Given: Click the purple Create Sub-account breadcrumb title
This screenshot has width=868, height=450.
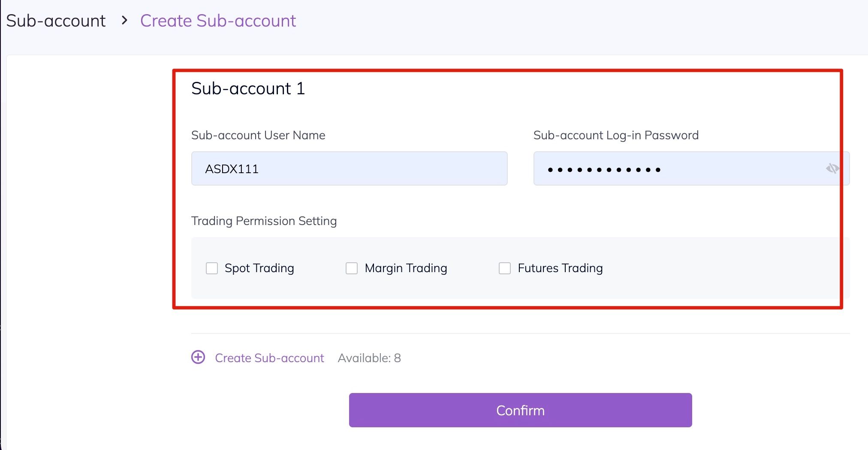Looking at the screenshot, I should pyautogui.click(x=218, y=21).
